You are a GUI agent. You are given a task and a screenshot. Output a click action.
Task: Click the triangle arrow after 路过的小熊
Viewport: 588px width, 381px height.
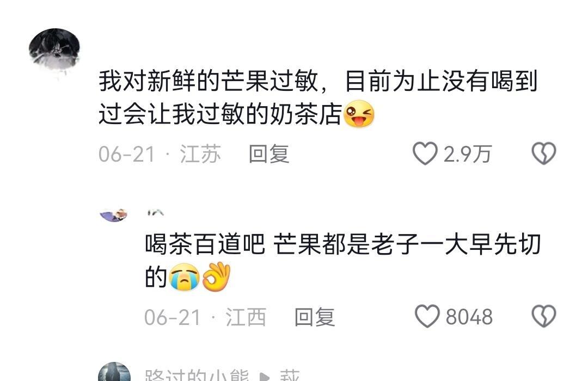265,377
